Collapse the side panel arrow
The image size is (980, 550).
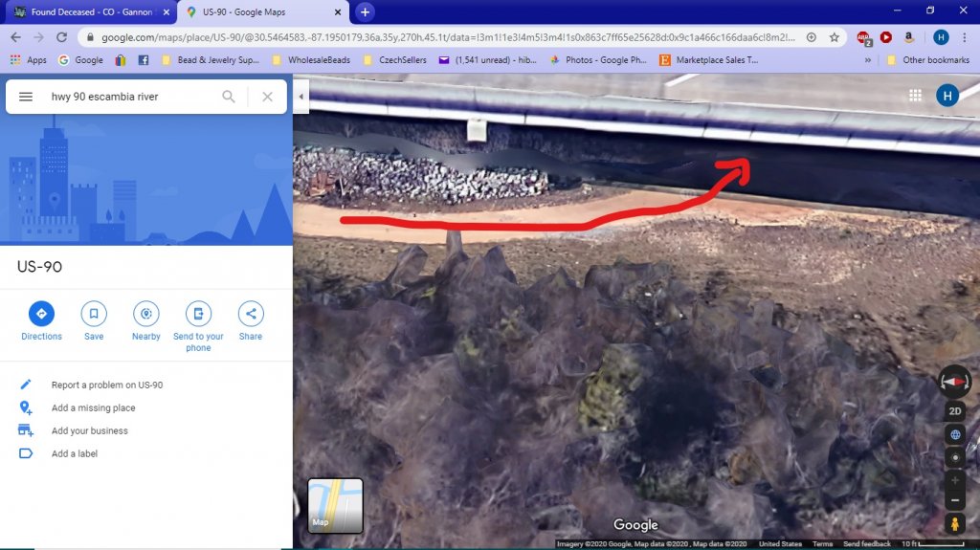click(x=301, y=97)
